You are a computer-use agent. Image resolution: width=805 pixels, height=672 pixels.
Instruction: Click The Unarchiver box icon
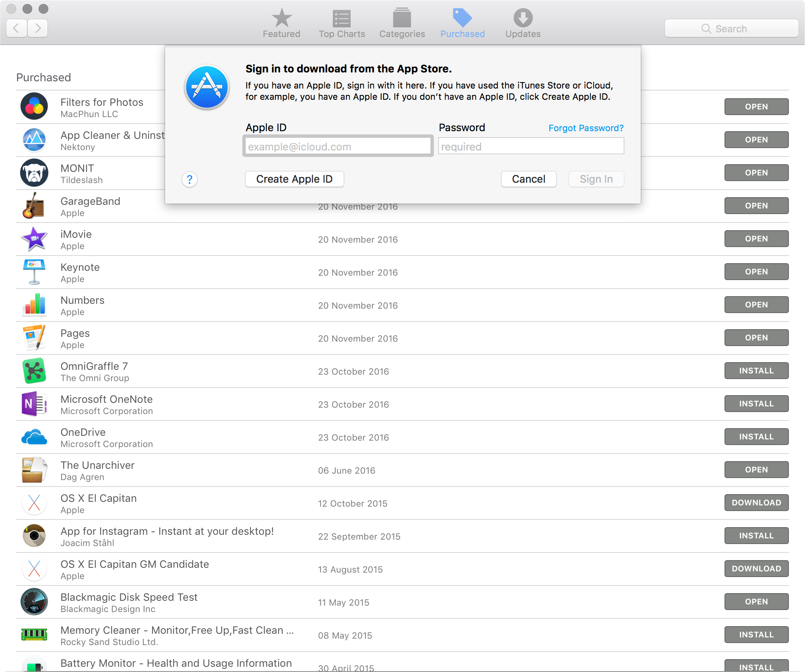coord(34,470)
